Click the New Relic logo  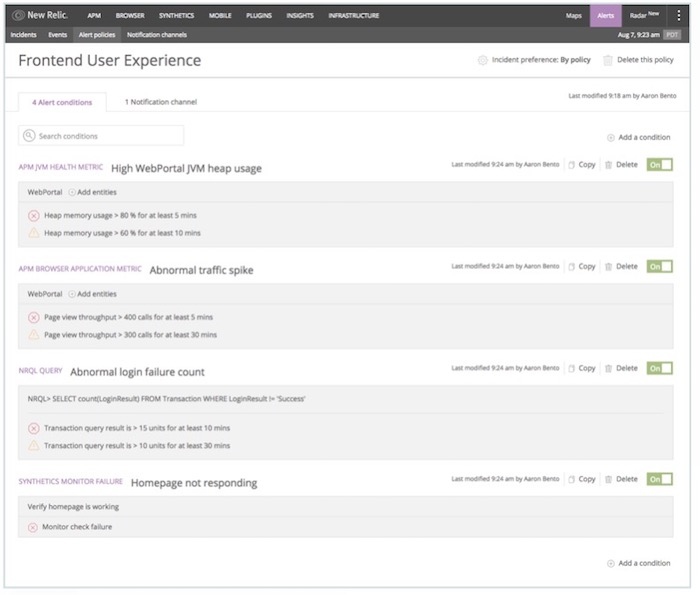[x=40, y=15]
